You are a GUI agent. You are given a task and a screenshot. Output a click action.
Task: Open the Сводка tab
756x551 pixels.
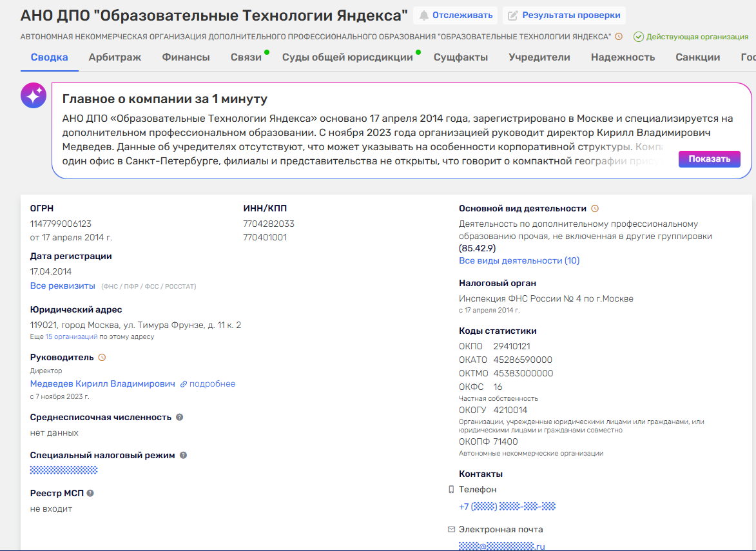point(49,57)
